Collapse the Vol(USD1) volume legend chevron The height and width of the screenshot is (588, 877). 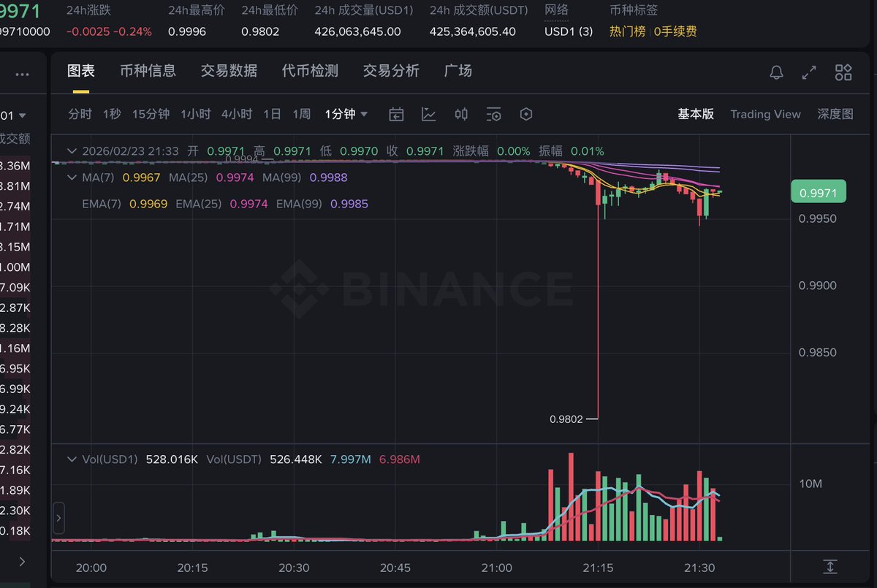pos(72,459)
